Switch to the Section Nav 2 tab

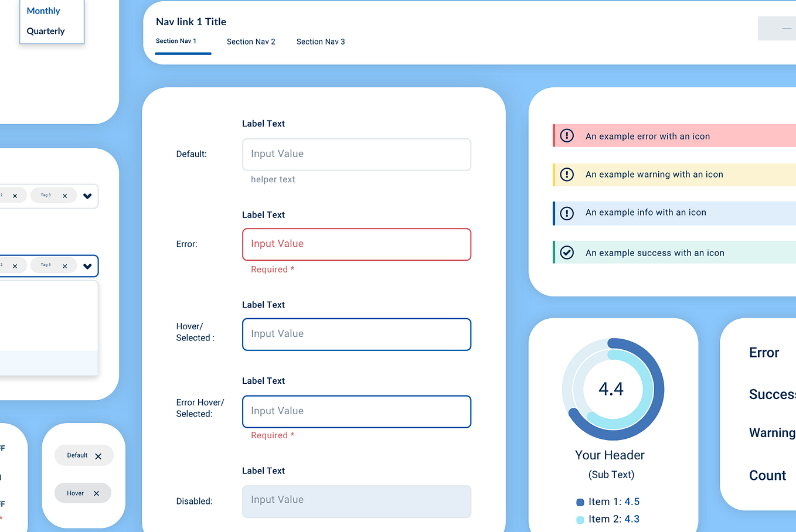[x=251, y=42]
